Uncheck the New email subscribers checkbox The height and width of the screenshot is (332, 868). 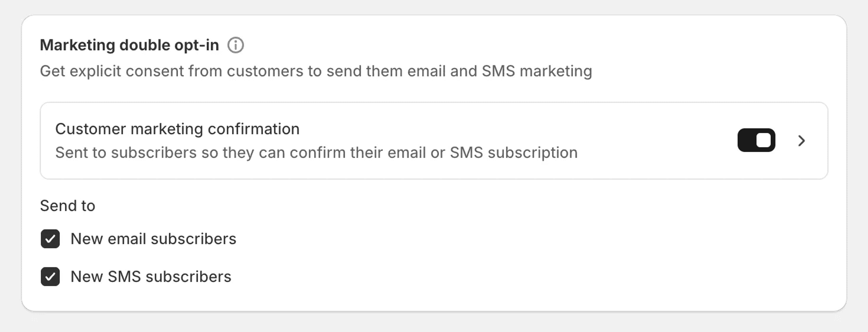50,239
